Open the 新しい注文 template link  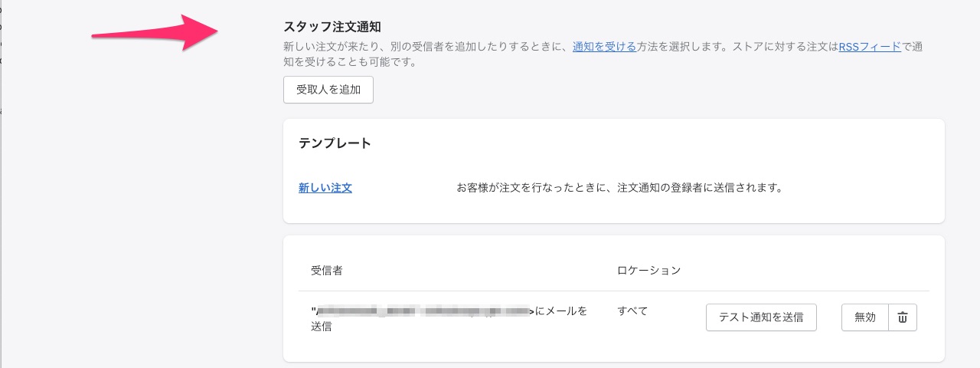325,187
